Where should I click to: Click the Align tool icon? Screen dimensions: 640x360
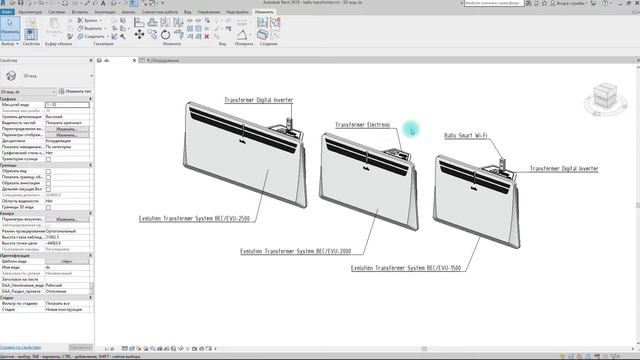point(139,22)
